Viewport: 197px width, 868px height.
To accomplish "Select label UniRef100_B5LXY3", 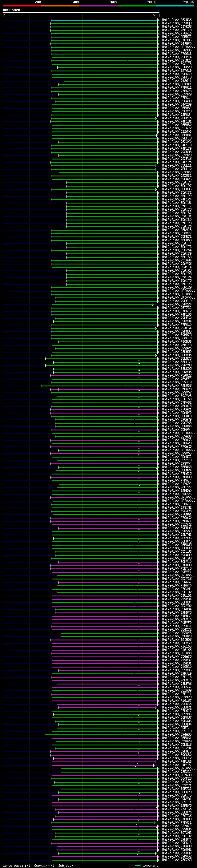I will click(177, 111).
